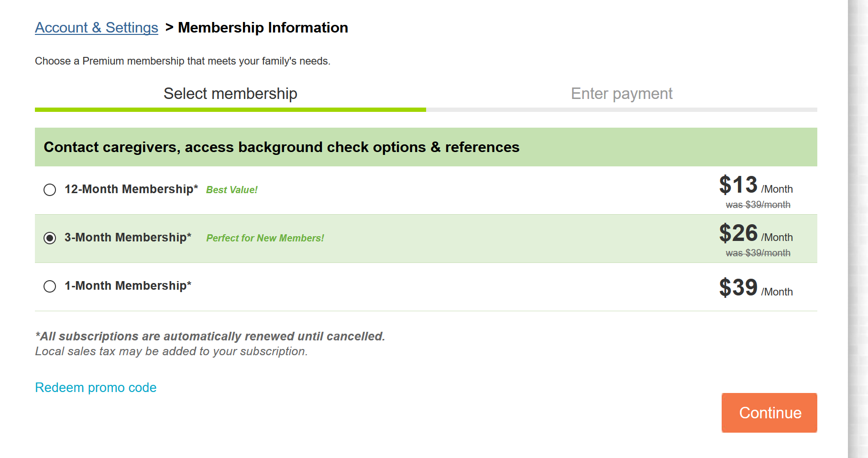Image resolution: width=868 pixels, height=458 pixels.
Task: Click the Membership Information breadcrumb title
Action: coord(263,28)
